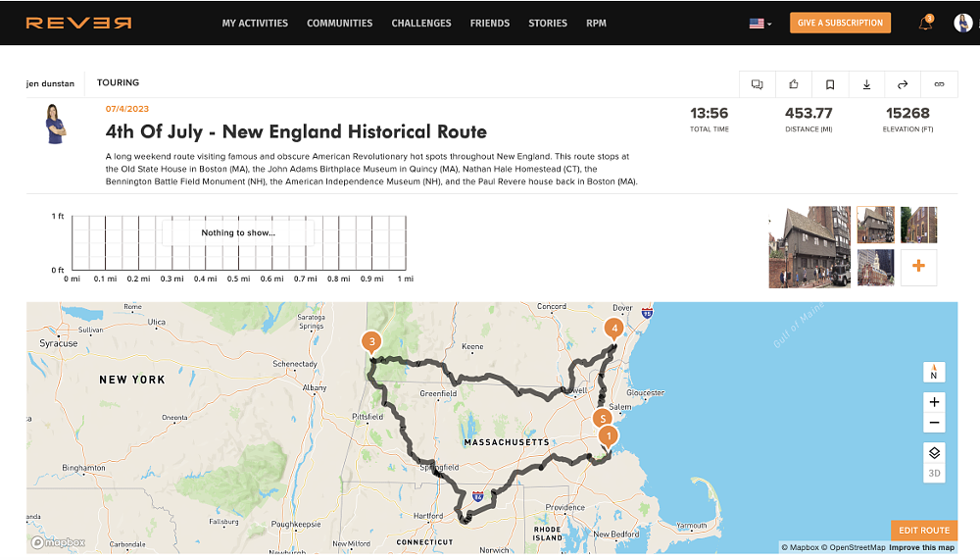The height and width of the screenshot is (560, 980).
Task: Open the Challenges menu item
Action: click(421, 24)
